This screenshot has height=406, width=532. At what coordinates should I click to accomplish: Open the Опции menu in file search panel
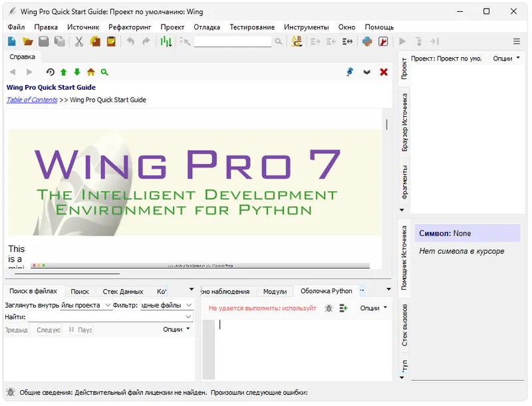click(176, 329)
